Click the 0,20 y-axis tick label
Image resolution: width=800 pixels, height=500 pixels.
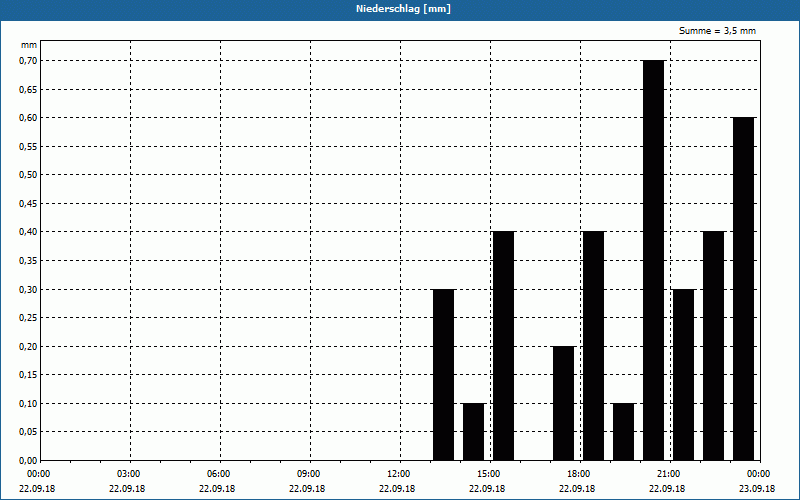28,346
